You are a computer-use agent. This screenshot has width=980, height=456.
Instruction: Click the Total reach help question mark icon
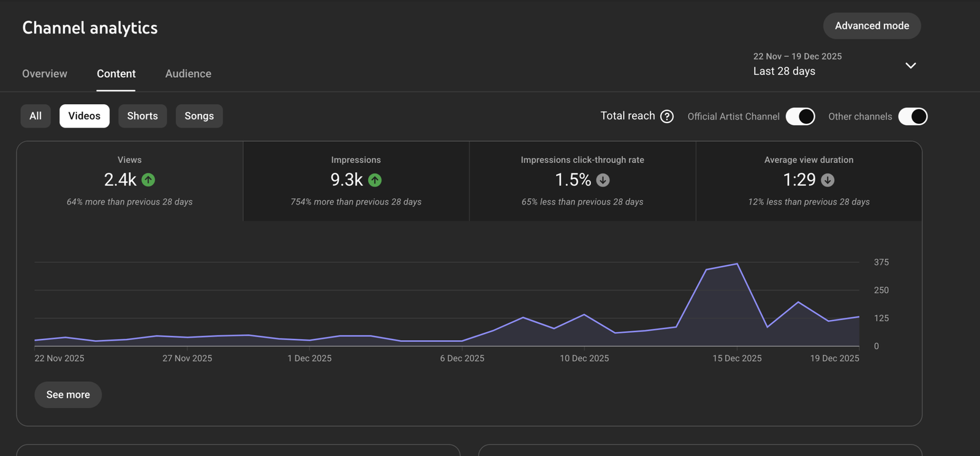click(667, 116)
